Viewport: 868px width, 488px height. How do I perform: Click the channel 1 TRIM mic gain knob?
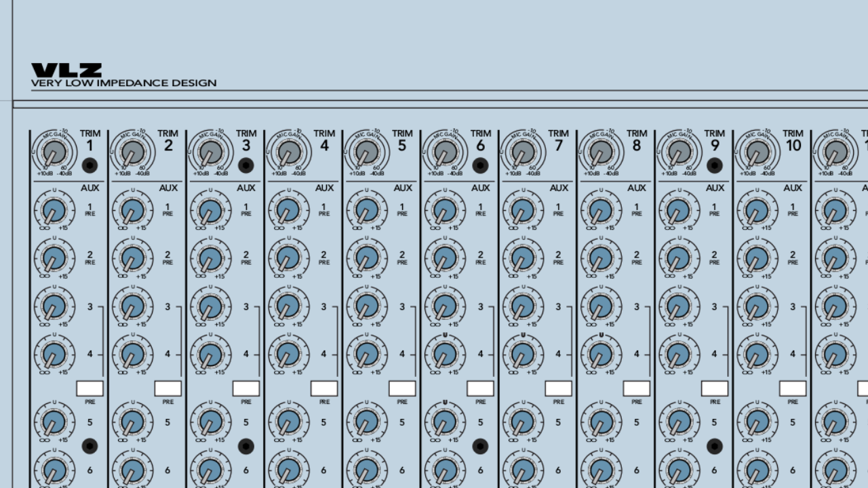(x=54, y=151)
